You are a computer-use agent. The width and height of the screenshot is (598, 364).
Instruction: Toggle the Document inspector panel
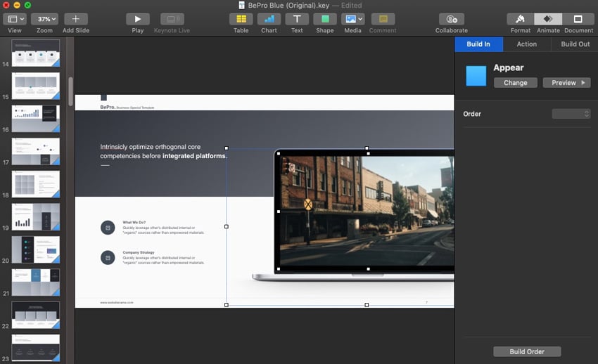pos(577,20)
